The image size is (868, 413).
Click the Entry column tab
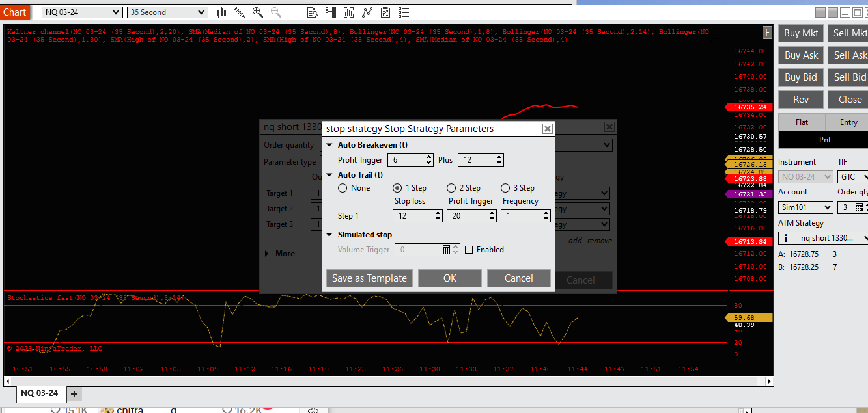(x=848, y=122)
